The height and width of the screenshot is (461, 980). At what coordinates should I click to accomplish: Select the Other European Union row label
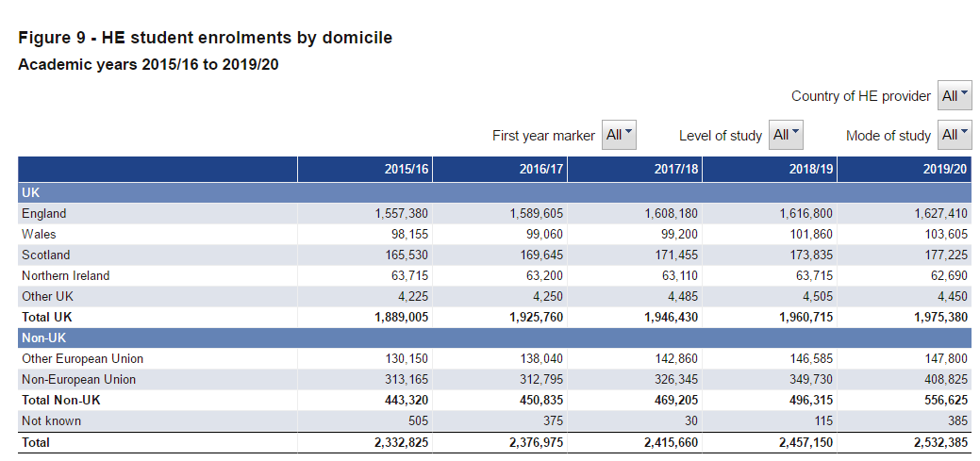click(82, 359)
